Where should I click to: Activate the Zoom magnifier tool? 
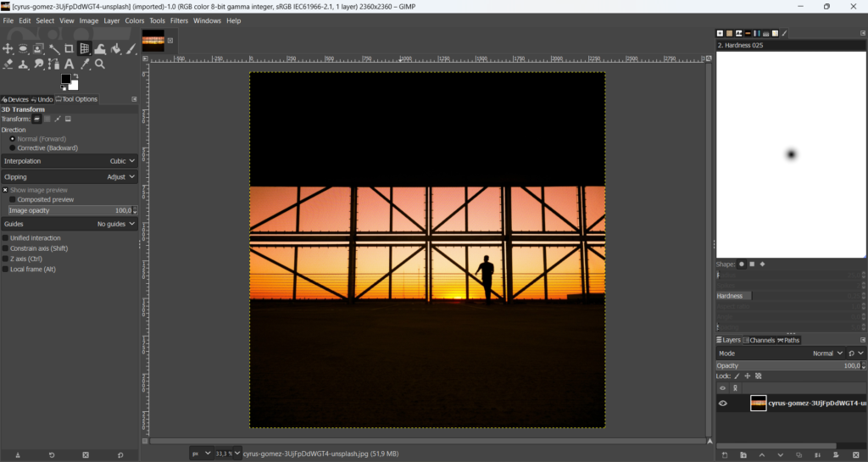click(100, 64)
